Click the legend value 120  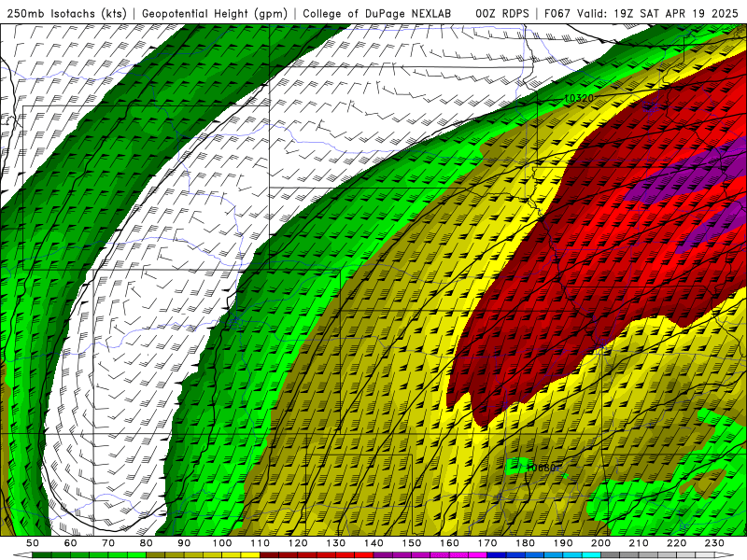point(298,543)
